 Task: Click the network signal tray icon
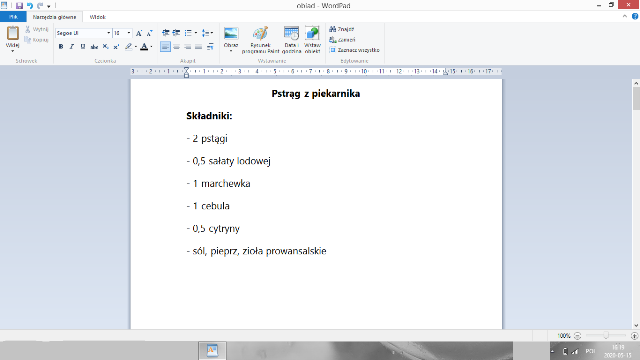point(575,351)
